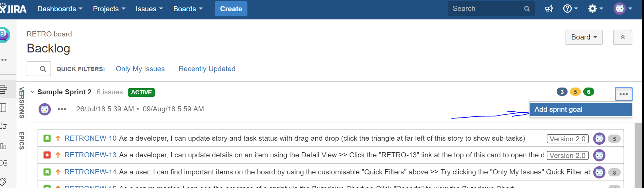Open the VERSIONS side panel
The width and height of the screenshot is (644, 188).
pyautogui.click(x=22, y=103)
